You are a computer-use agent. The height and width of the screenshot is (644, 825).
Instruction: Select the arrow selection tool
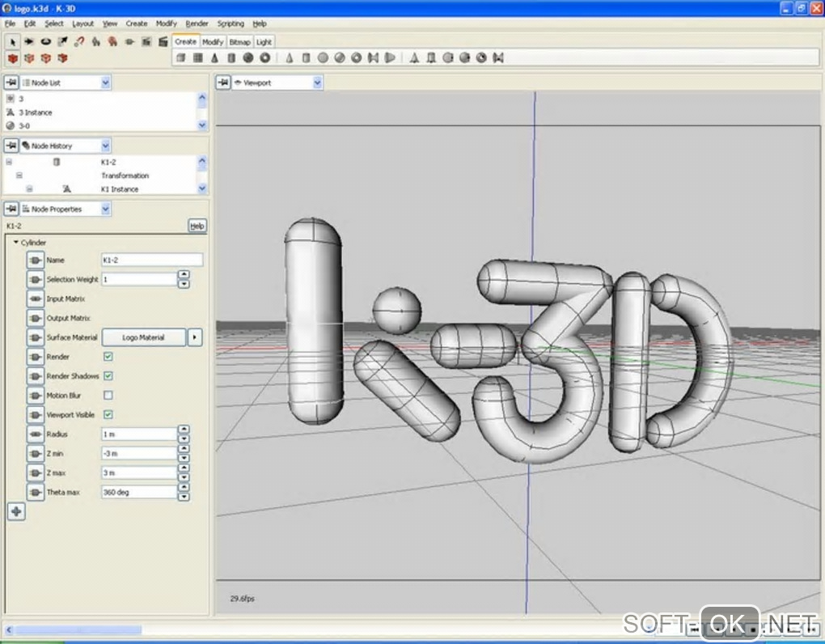12,41
